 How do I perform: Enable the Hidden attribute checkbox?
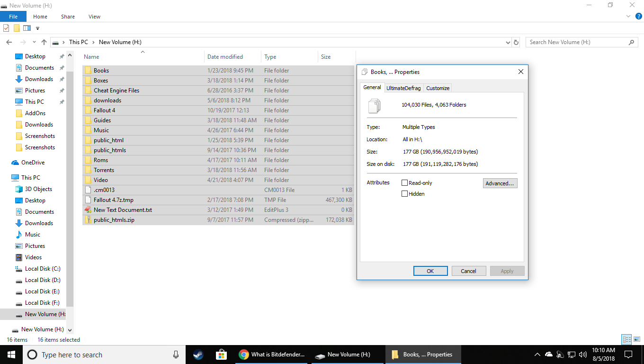(405, 194)
